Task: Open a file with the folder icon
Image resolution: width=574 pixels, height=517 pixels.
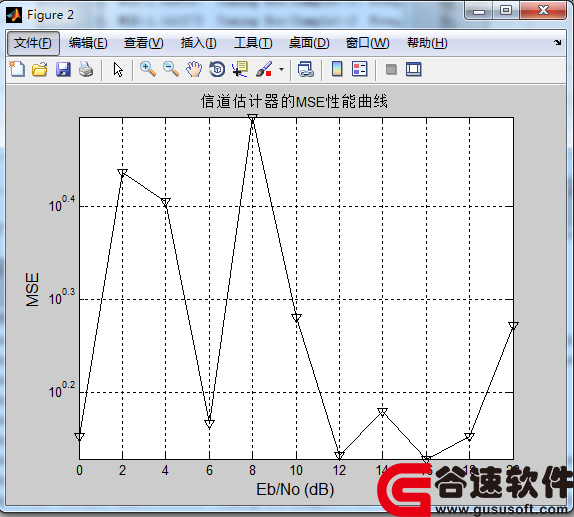Action: point(40,69)
